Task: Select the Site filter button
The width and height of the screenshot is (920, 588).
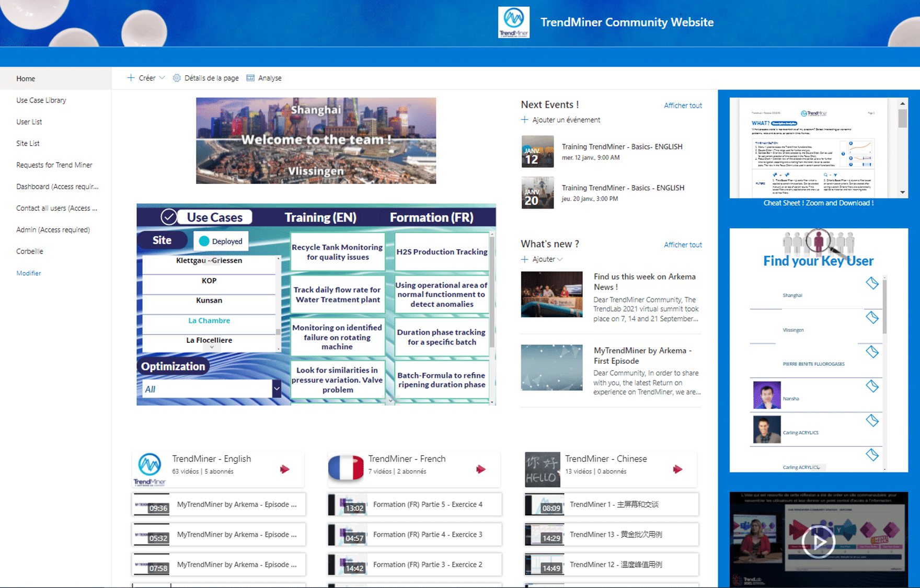Action: 162,240
